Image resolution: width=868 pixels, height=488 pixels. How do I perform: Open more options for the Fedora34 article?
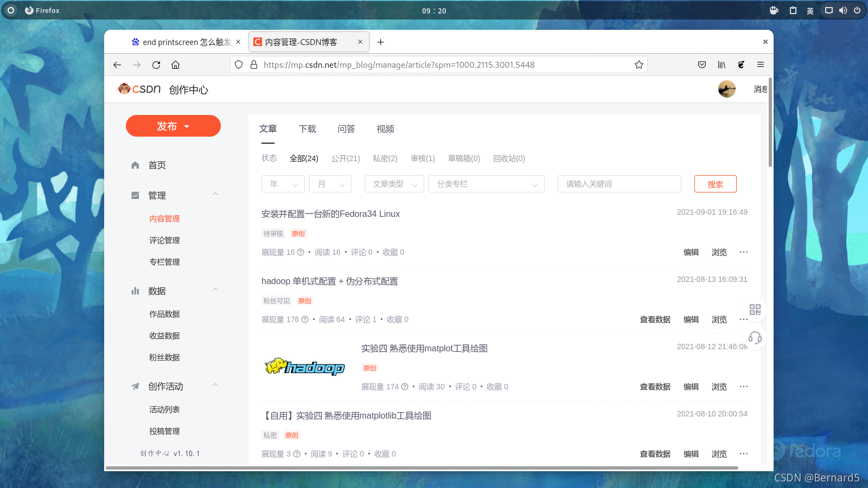click(744, 252)
